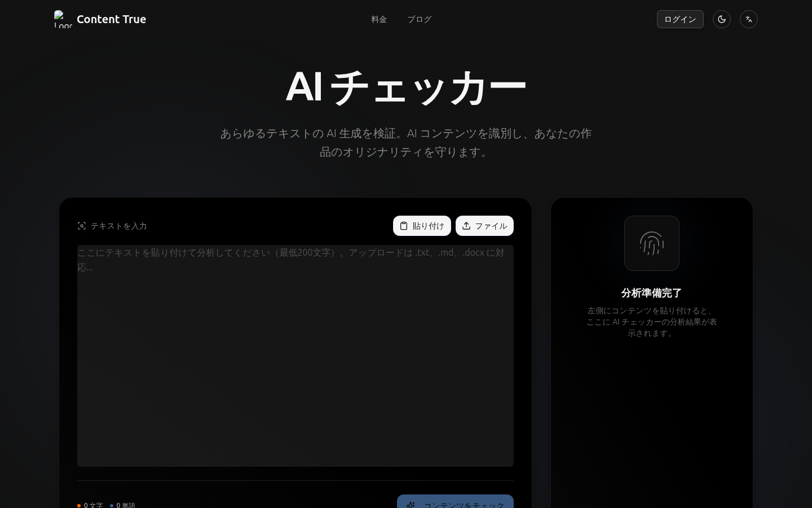Click the AI チェッカー main heading
Screen dimensions: 812x508
click(x=406, y=86)
